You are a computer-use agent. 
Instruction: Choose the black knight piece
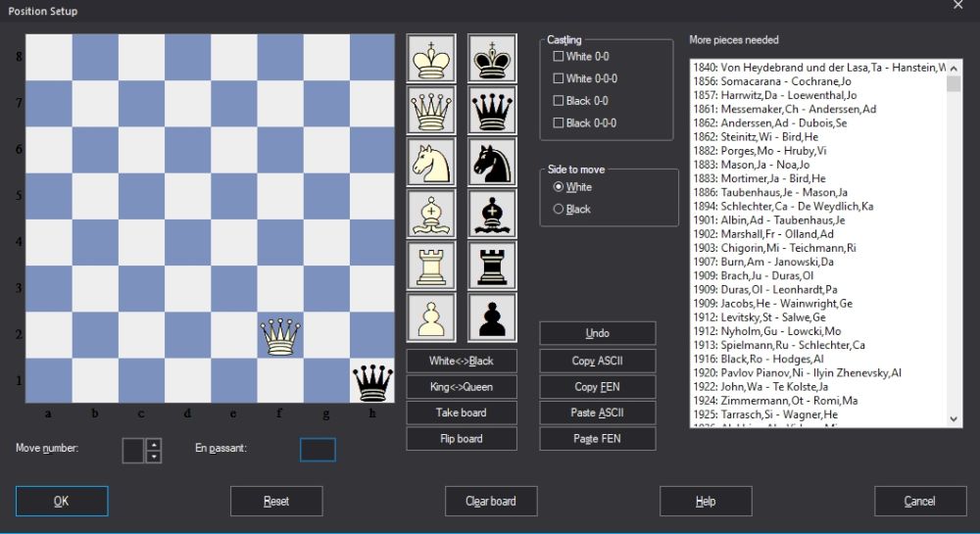(x=492, y=163)
